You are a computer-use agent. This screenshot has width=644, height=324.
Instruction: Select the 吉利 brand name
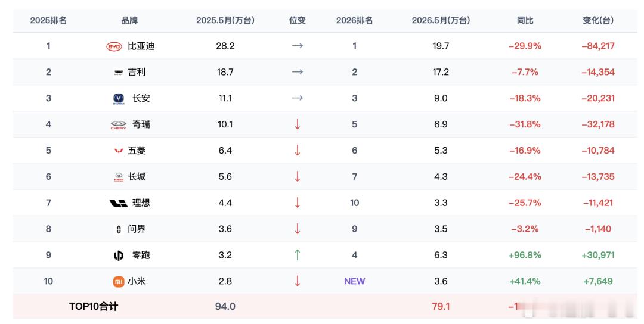point(137,72)
